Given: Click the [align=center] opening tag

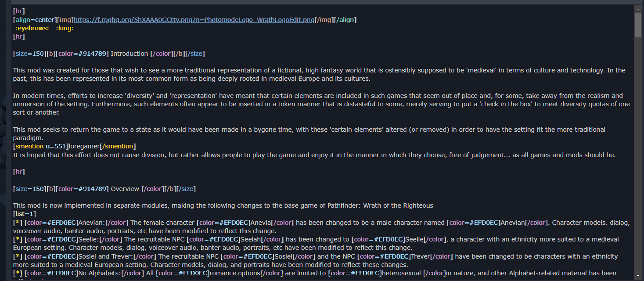Looking at the screenshot, I should click(35, 20).
